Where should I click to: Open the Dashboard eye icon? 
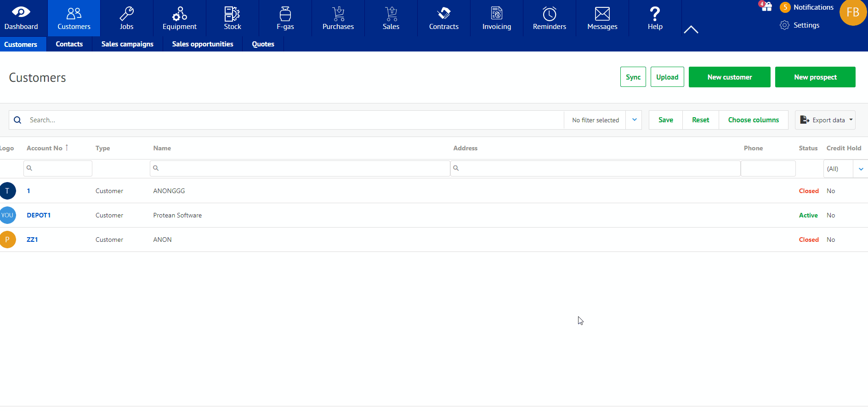pos(21,13)
